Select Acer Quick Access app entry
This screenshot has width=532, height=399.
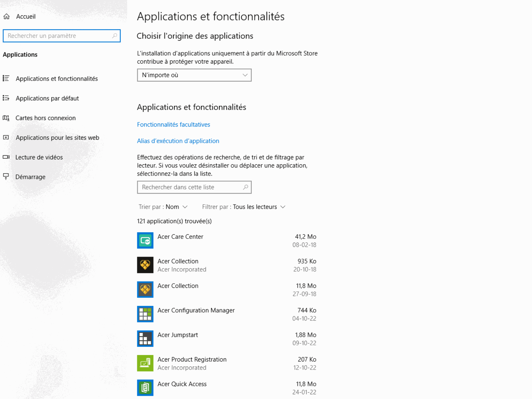pos(227,388)
